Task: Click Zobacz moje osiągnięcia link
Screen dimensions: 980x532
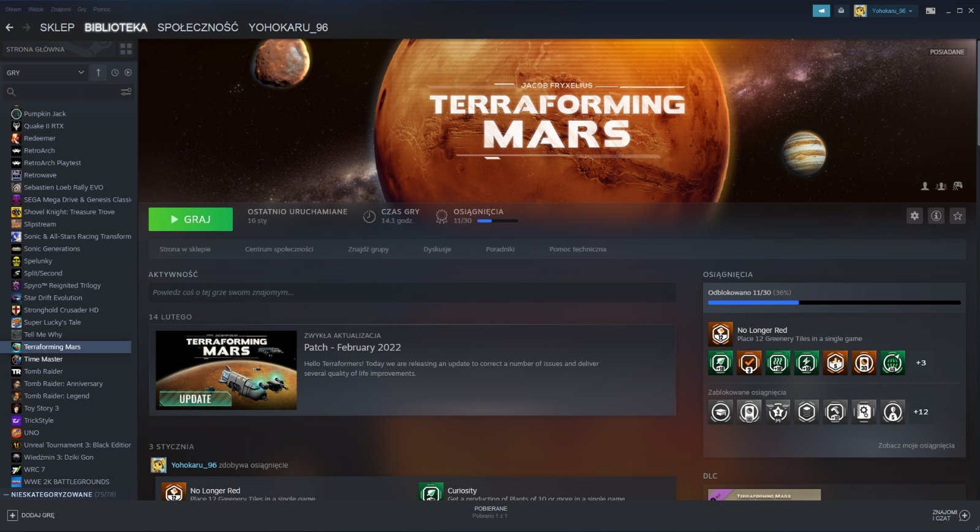Action: tap(916, 446)
